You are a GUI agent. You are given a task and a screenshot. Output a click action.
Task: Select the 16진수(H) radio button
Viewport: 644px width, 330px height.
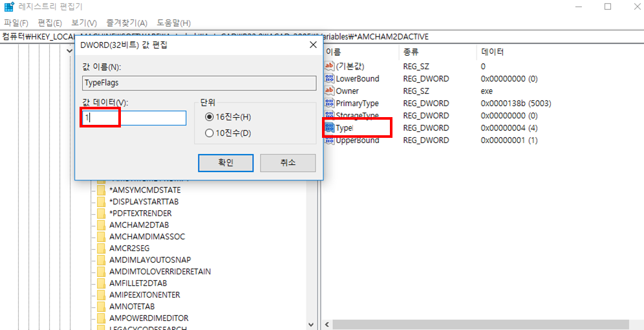tap(209, 117)
